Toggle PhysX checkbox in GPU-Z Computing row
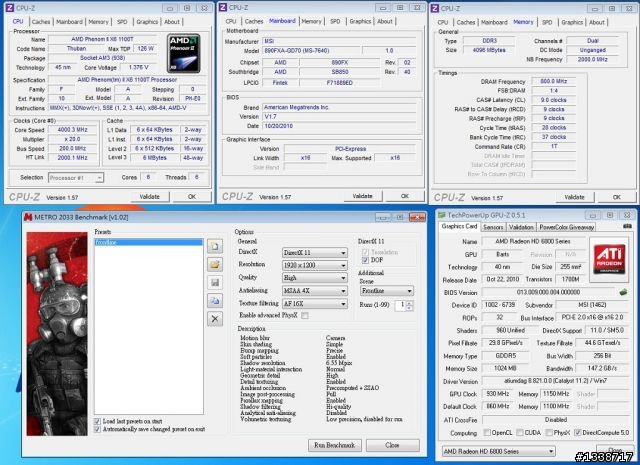This screenshot has width=640, height=465. (549, 432)
